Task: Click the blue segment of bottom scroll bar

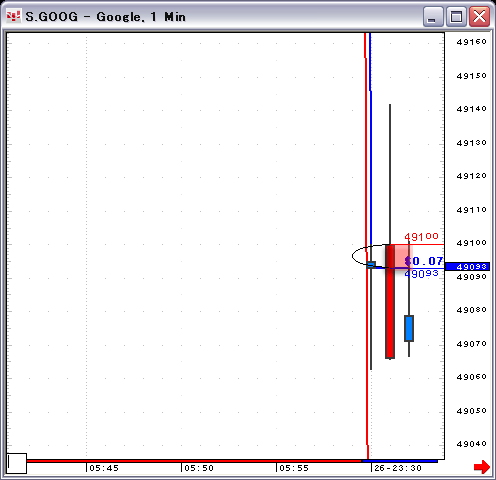Action: (400, 461)
